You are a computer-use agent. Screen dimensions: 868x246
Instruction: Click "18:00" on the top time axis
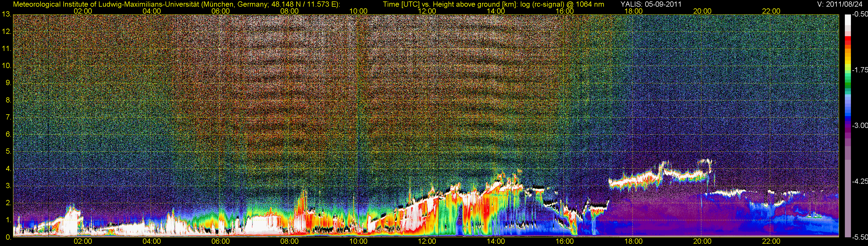pyautogui.click(x=633, y=11)
